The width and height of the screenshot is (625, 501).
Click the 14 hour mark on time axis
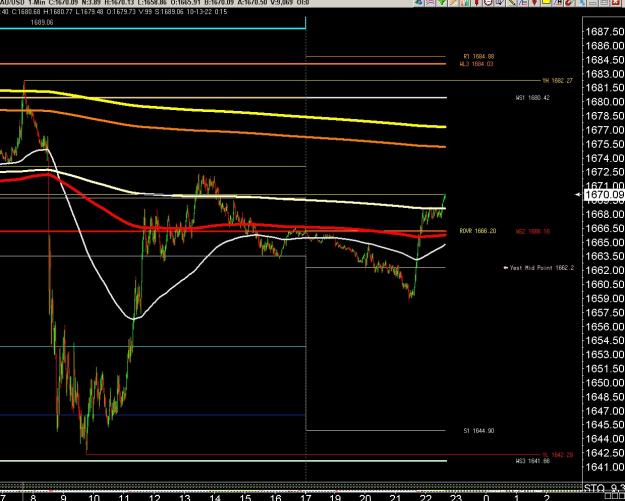coord(215,497)
